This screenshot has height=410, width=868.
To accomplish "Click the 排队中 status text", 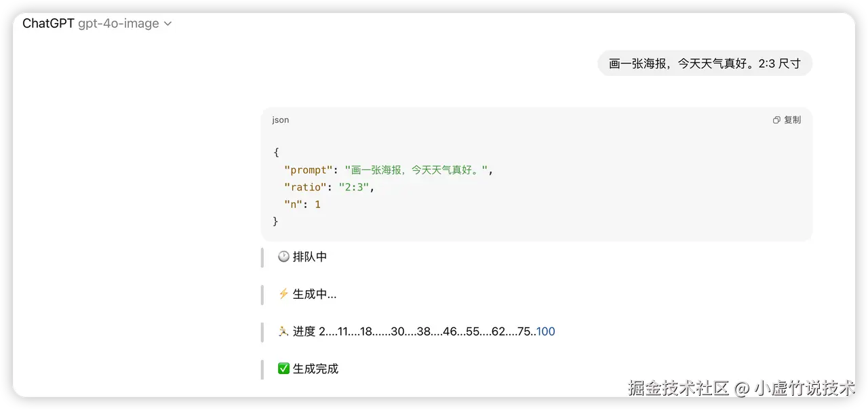I will 310,257.
